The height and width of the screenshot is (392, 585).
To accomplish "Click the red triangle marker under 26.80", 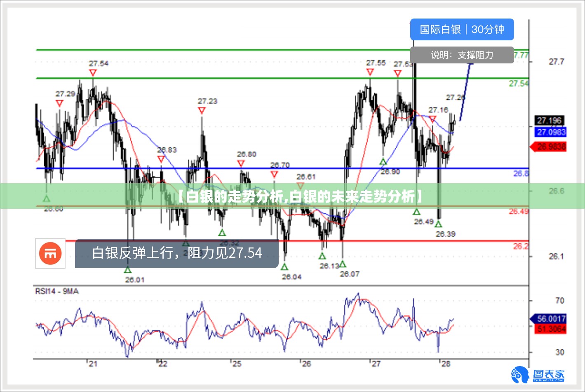I will 241,163.
